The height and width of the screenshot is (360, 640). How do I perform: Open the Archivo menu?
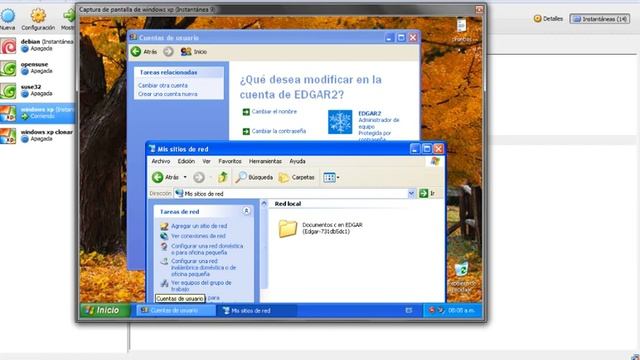[x=161, y=161]
